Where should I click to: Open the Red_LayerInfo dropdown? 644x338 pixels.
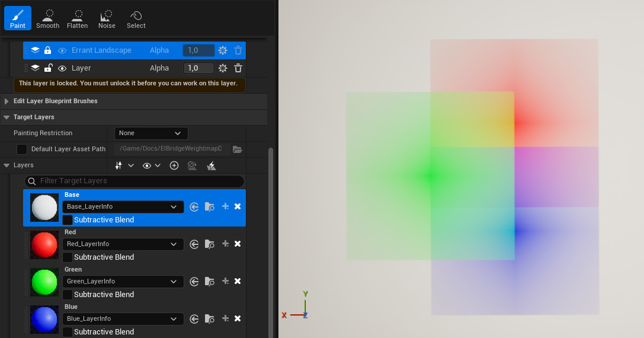tap(123, 244)
